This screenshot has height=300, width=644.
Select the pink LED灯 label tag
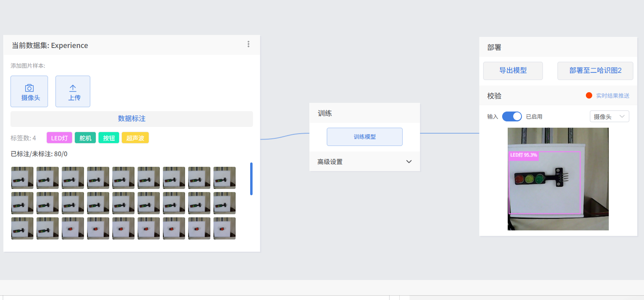pos(59,138)
